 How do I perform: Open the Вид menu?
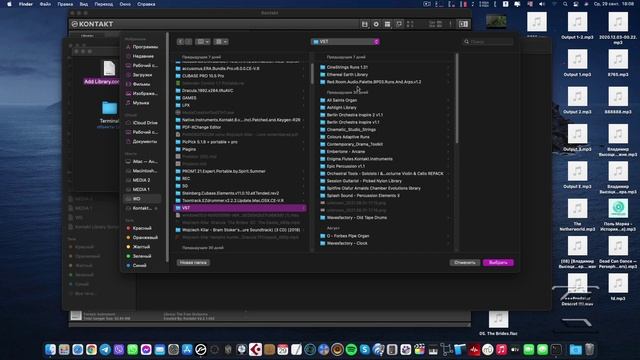coord(84,4)
